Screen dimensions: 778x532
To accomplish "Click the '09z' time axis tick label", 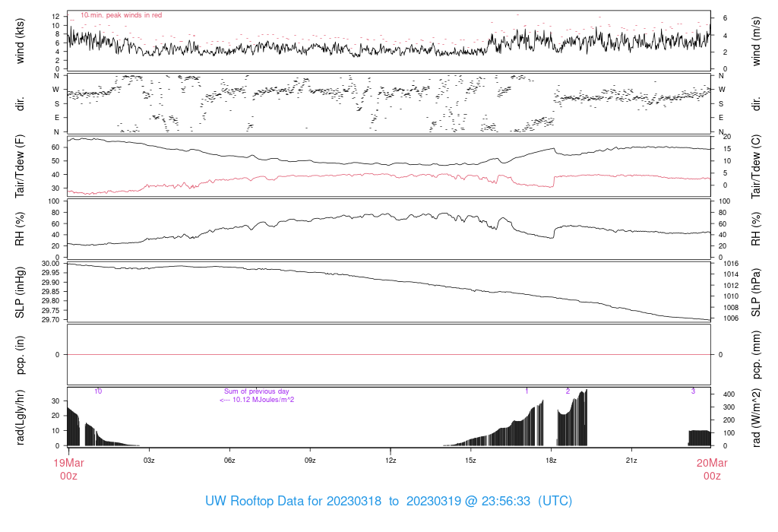I will 310,461.
